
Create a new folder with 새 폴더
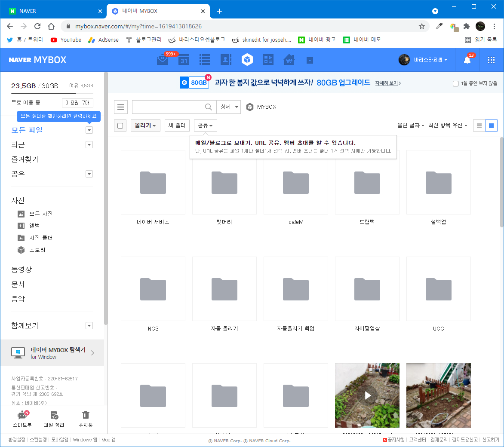177,126
